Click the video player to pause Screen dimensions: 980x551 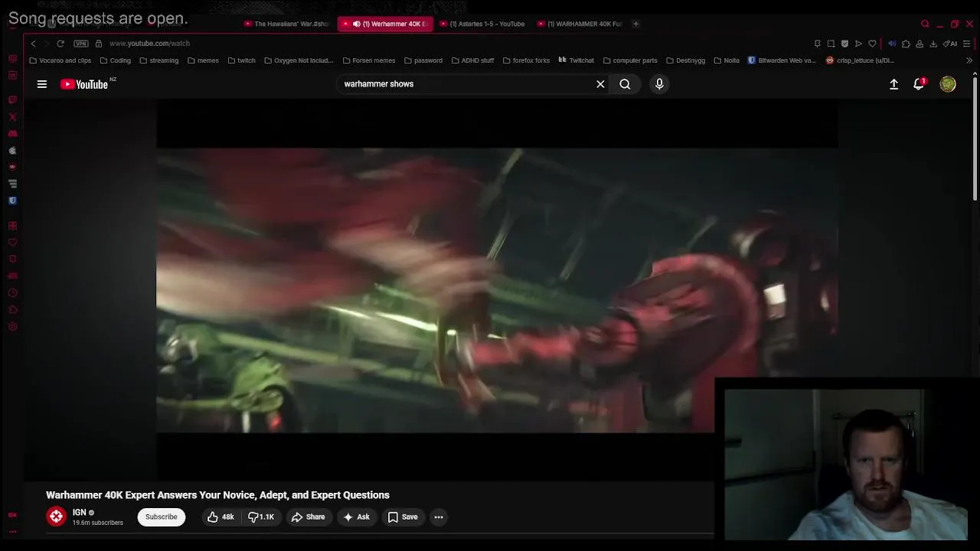coord(497,290)
